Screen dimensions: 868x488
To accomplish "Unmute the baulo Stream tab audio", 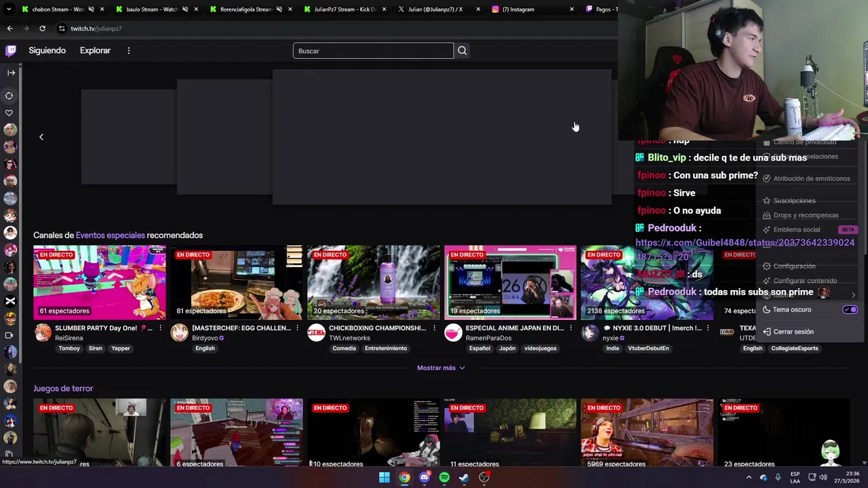I will 185,9.
